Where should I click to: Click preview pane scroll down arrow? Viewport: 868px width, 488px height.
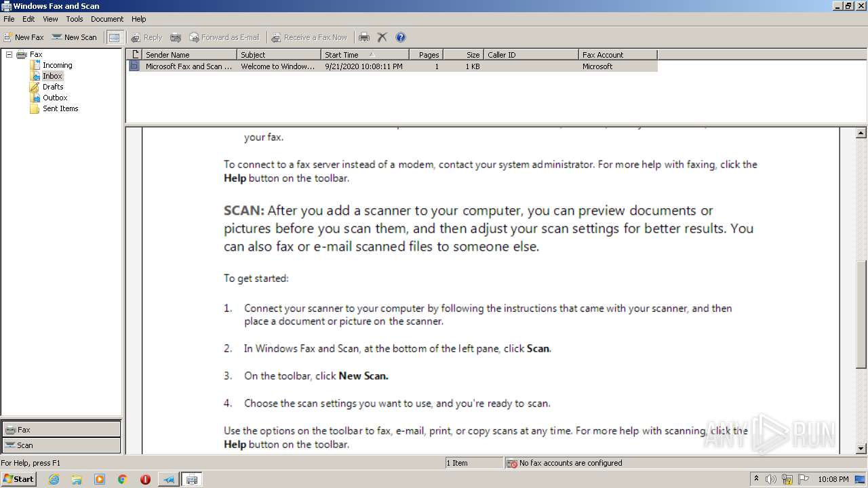[x=861, y=448]
